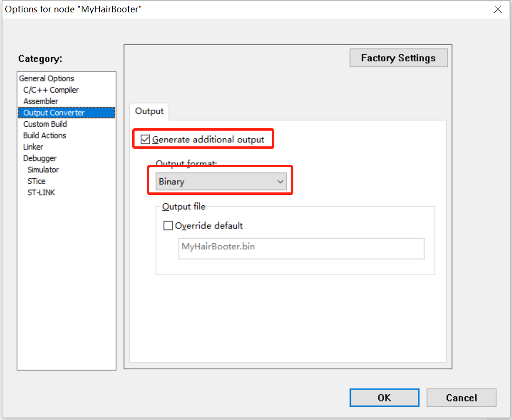
Task: Select Linker category
Action: coord(33,147)
